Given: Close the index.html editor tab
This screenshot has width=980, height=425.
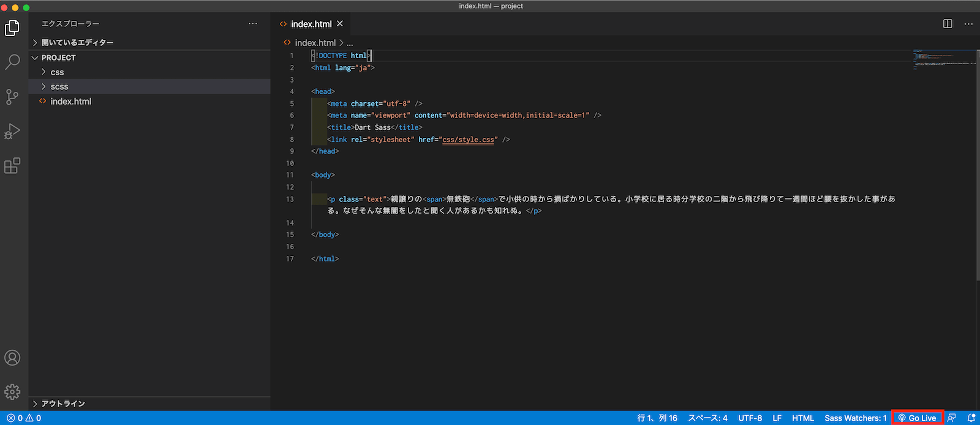Looking at the screenshot, I should pos(340,24).
